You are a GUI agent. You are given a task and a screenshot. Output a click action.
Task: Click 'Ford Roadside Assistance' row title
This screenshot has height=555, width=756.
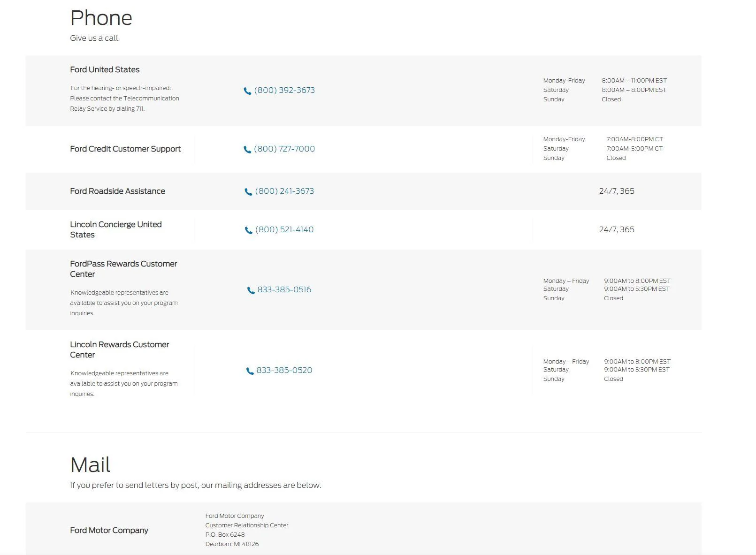click(117, 191)
